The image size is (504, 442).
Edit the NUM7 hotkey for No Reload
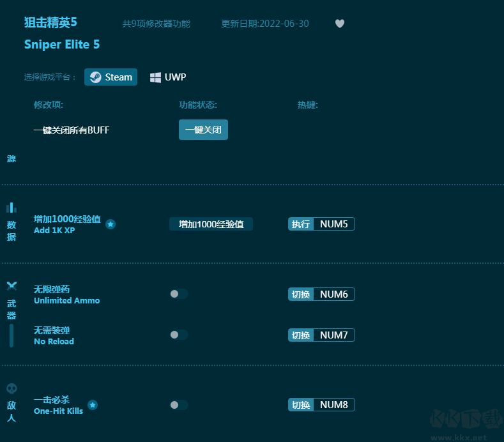point(333,335)
